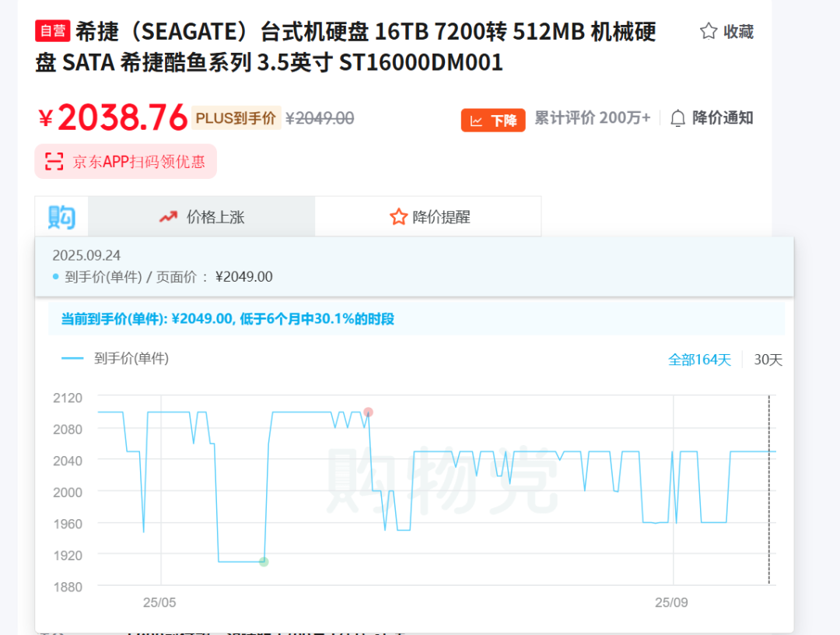840x635 pixels.
Task: Click the y-axis label 2120
Action: [68, 398]
